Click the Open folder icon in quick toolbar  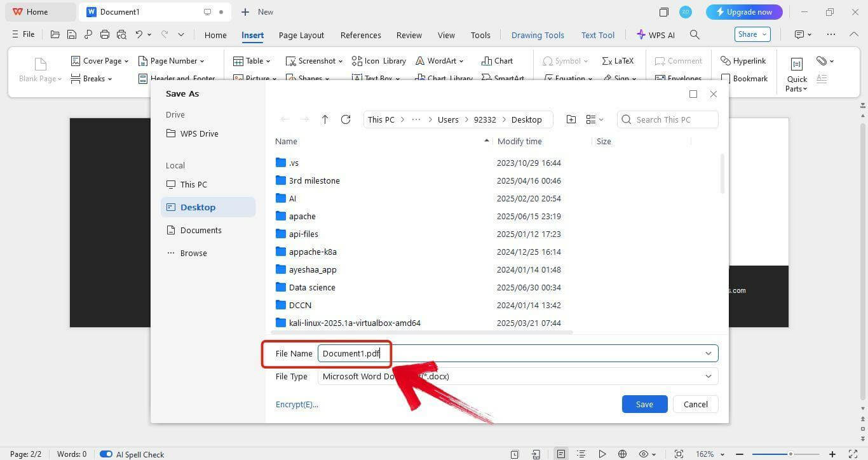coord(55,34)
